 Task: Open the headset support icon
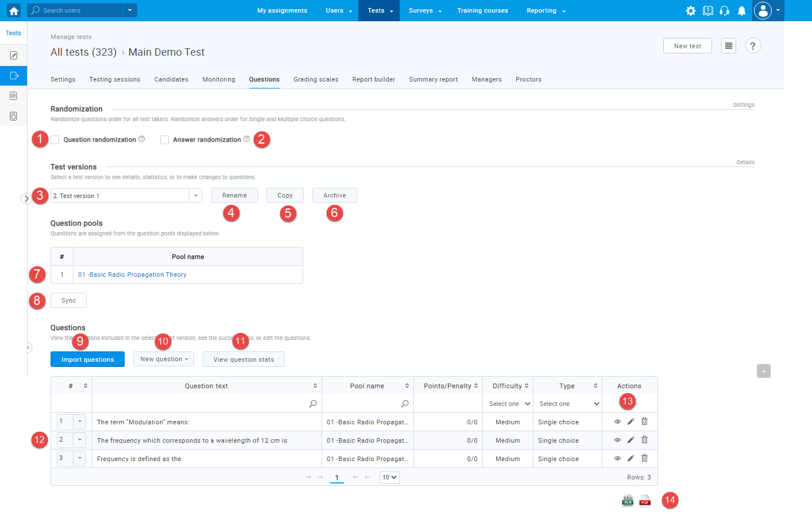point(724,11)
